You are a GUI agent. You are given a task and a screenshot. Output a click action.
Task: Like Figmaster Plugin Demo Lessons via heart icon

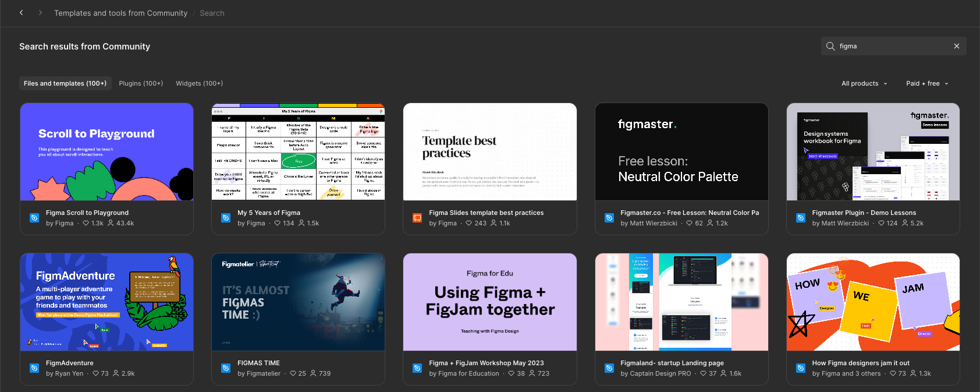pos(882,223)
